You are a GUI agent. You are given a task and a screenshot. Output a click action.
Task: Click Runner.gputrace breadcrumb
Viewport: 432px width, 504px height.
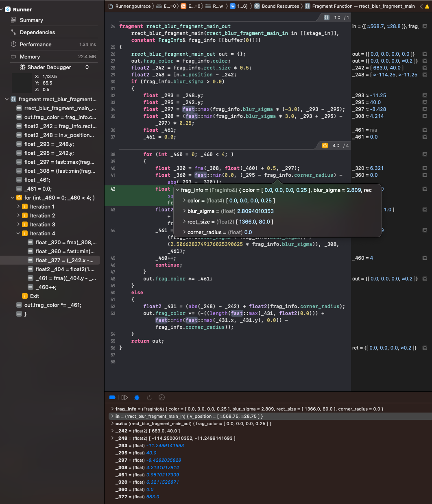(129, 6)
